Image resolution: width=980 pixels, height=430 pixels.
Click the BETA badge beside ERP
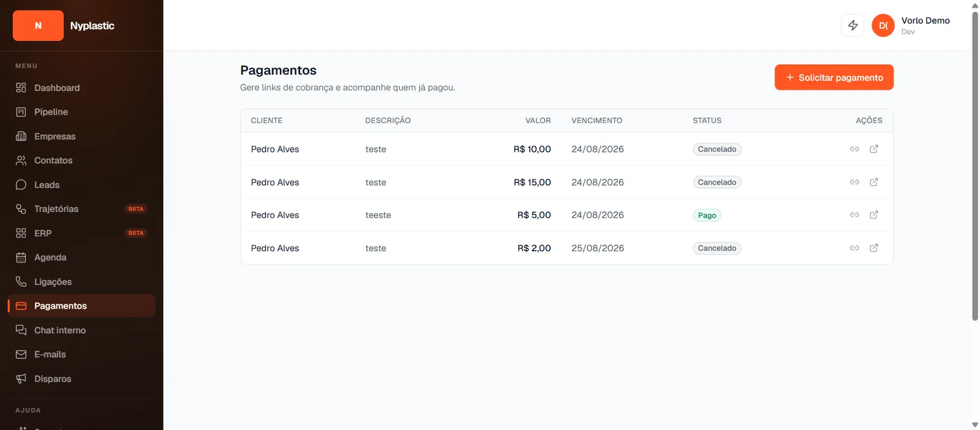[x=136, y=233]
